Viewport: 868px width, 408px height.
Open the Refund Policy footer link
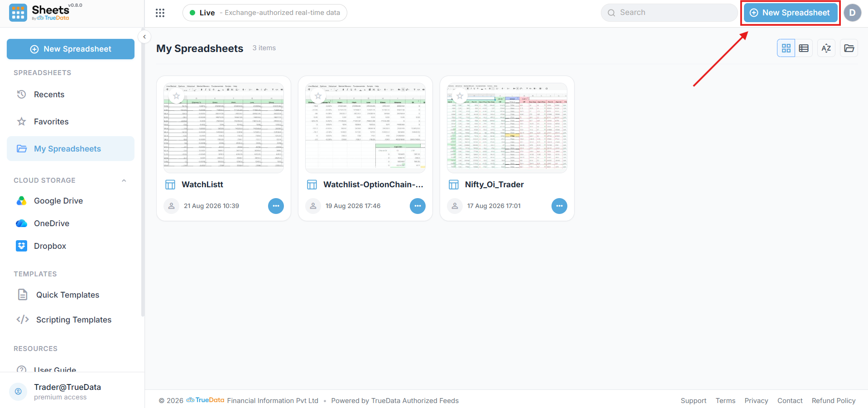pos(834,401)
